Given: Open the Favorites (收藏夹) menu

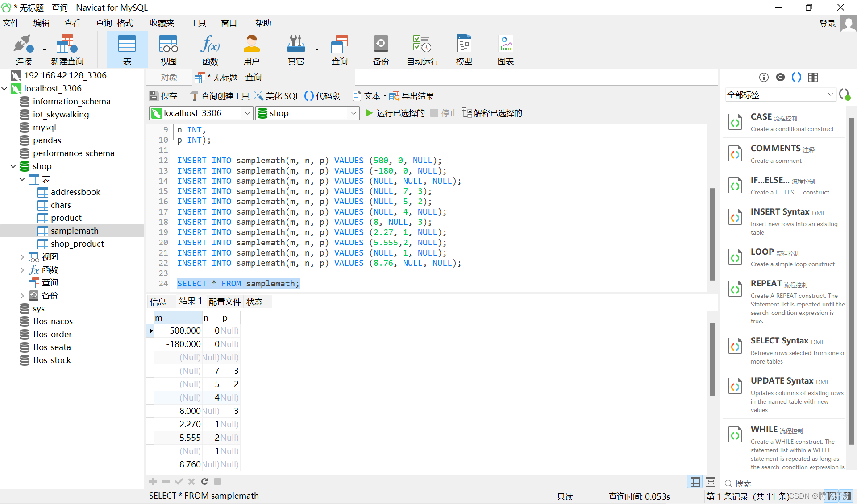Looking at the screenshot, I should (x=162, y=23).
